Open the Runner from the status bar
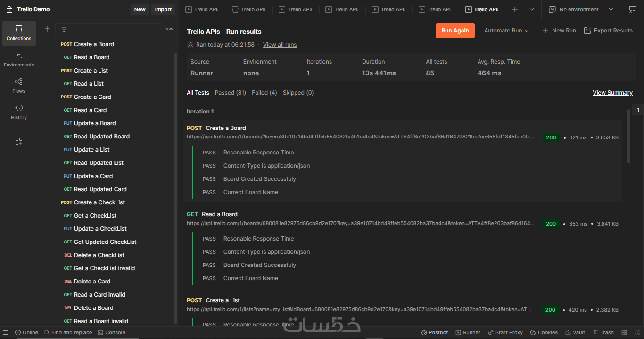The height and width of the screenshot is (339, 644). pos(468,332)
